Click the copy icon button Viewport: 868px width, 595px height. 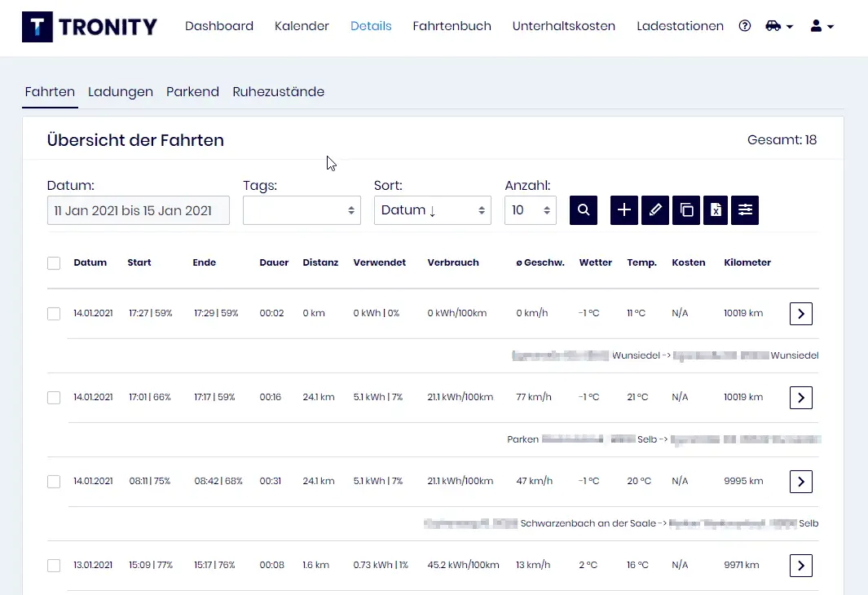pyautogui.click(x=686, y=210)
